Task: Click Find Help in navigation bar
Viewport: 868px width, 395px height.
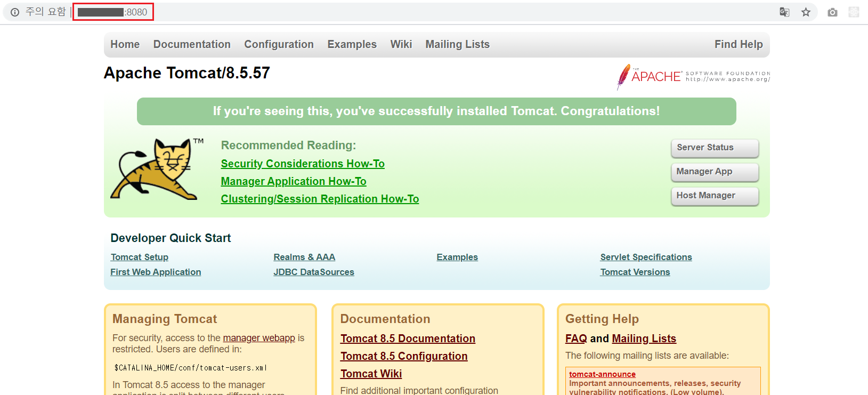Action: click(739, 44)
